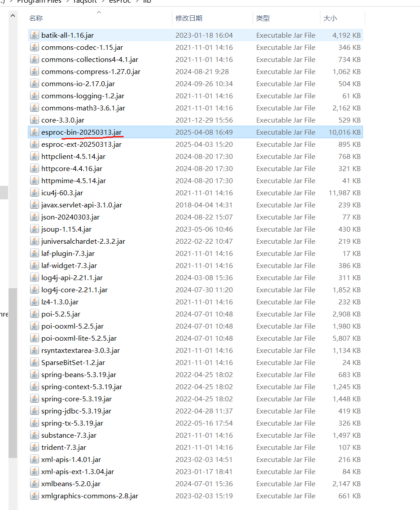
Task: Click the size value 10,016 KB
Action: (345, 132)
